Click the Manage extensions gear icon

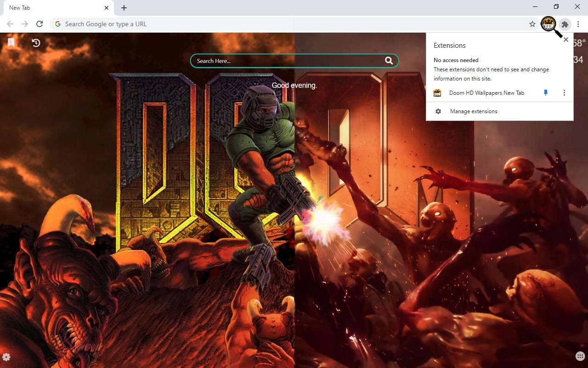pos(438,111)
